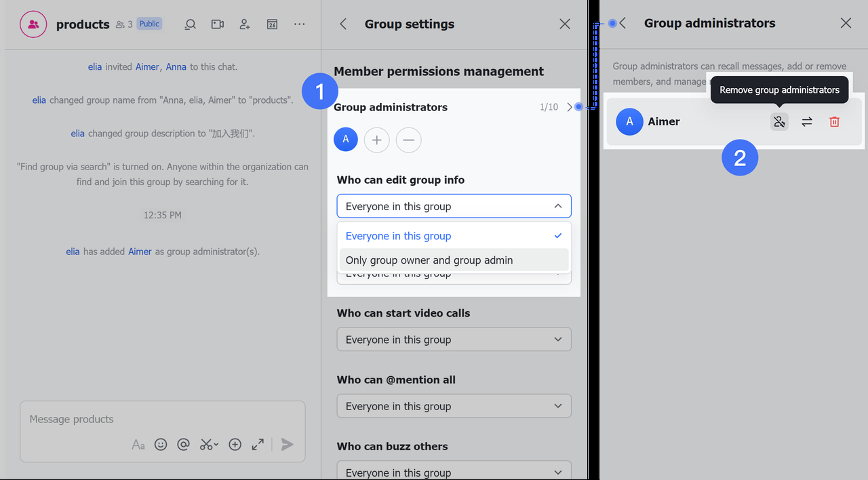Start a video call from chat header
This screenshot has height=480, width=868.
(x=218, y=24)
